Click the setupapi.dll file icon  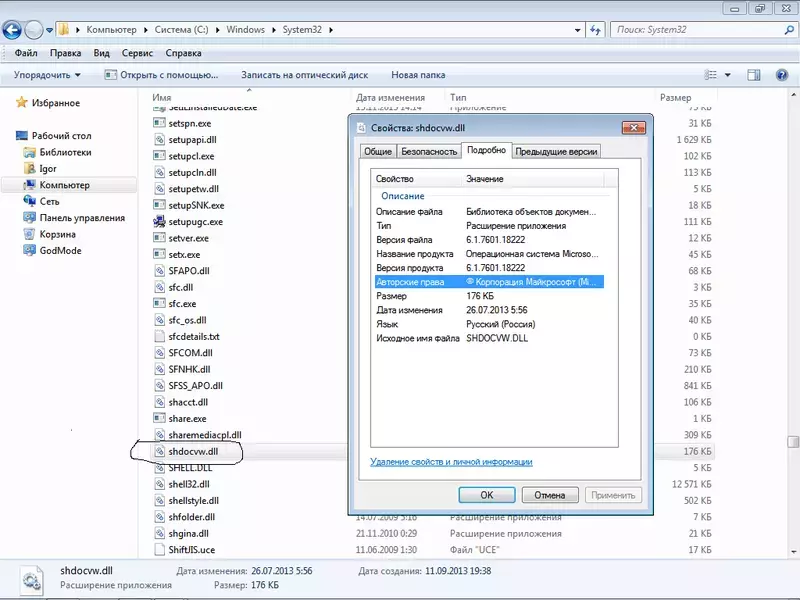(159, 139)
